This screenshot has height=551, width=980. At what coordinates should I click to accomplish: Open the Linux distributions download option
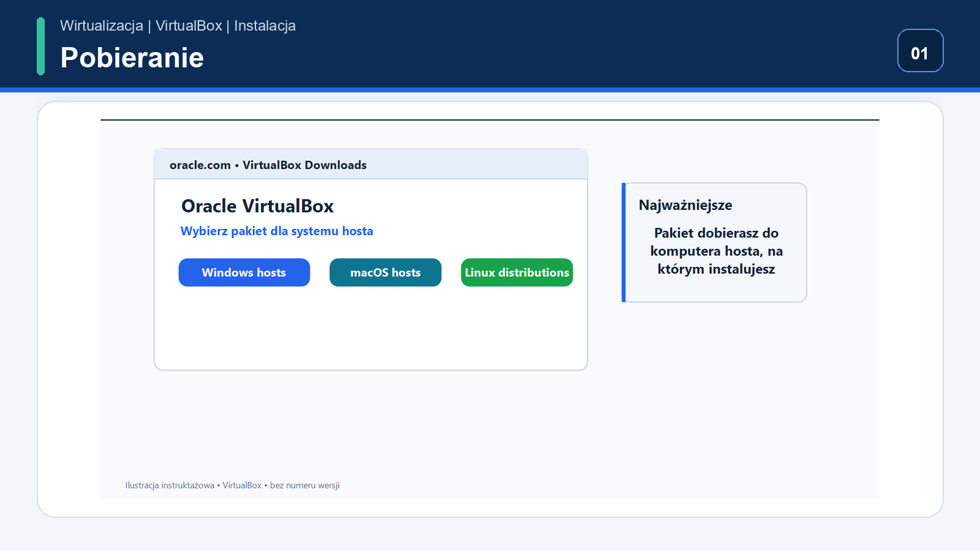coord(517,272)
